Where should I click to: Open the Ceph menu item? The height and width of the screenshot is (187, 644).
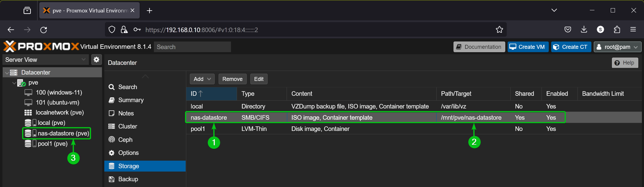(x=145, y=140)
